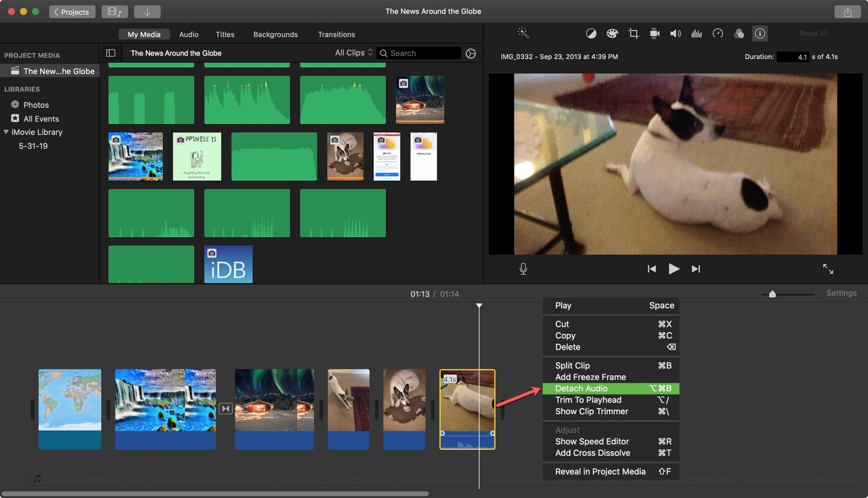Open the video stabilization controls

tap(654, 33)
